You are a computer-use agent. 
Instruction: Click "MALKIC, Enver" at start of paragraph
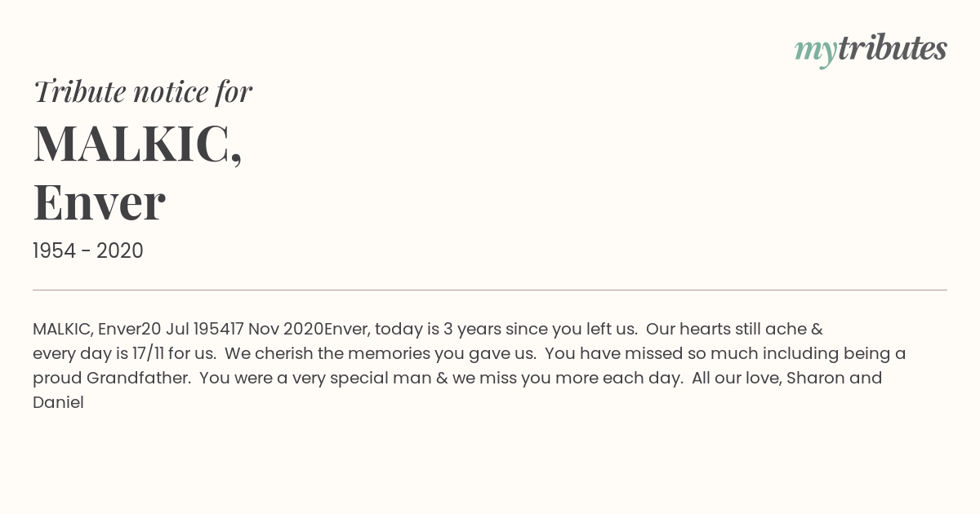pos(87,330)
